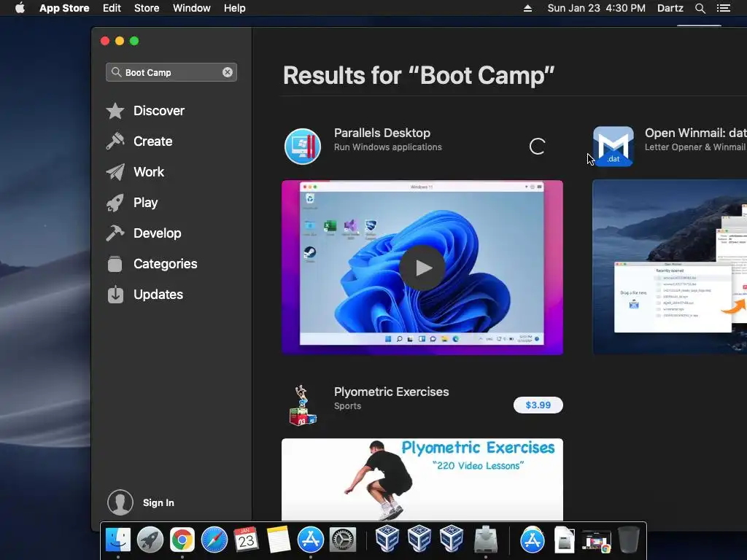Open System Preferences from the Dock
The image size is (747, 560).
coord(343,540)
